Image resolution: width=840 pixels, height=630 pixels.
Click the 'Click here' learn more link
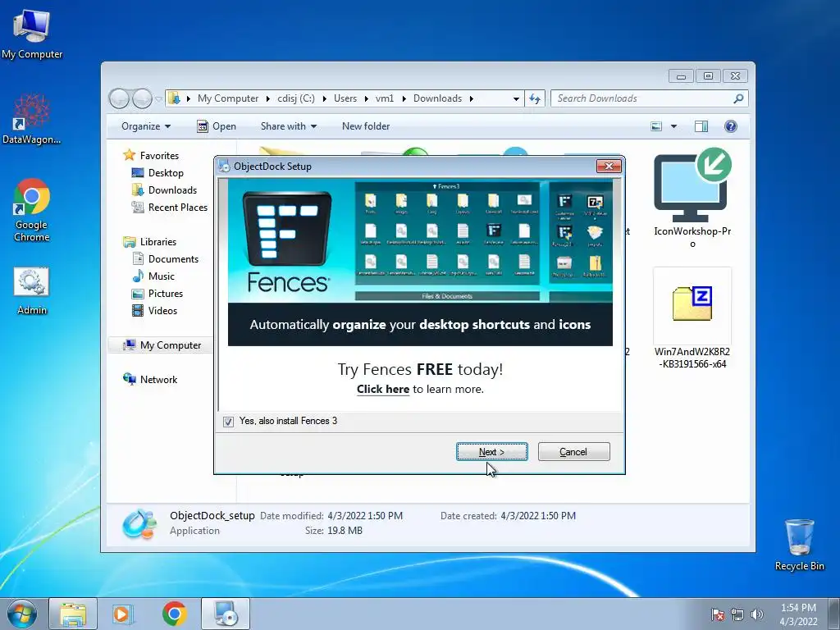(x=383, y=390)
